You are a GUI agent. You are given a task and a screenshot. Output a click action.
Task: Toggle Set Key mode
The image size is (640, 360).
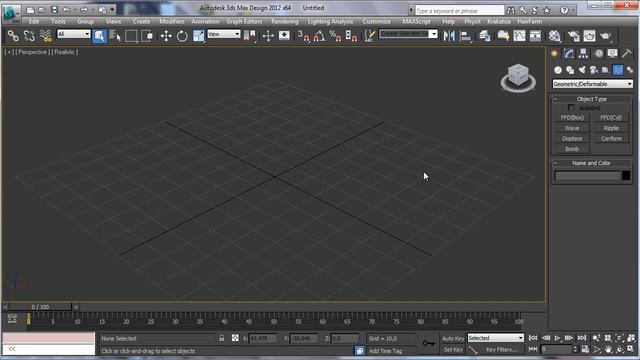453,350
